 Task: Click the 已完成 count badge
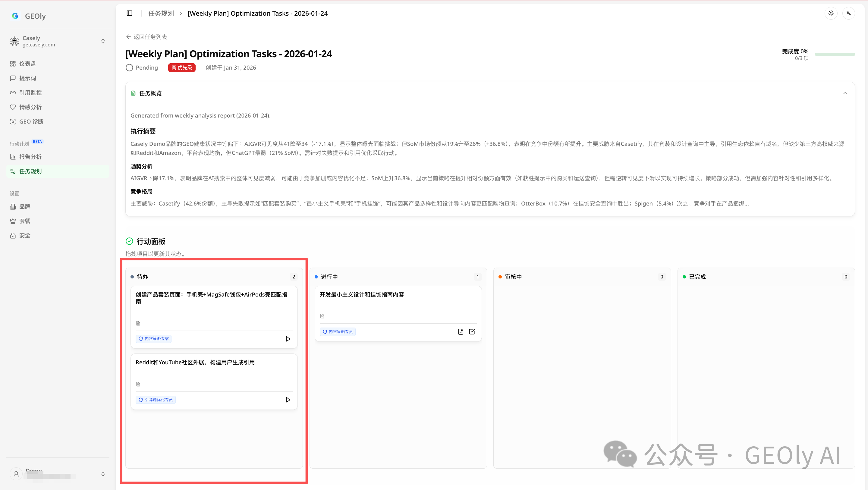pyautogui.click(x=846, y=277)
